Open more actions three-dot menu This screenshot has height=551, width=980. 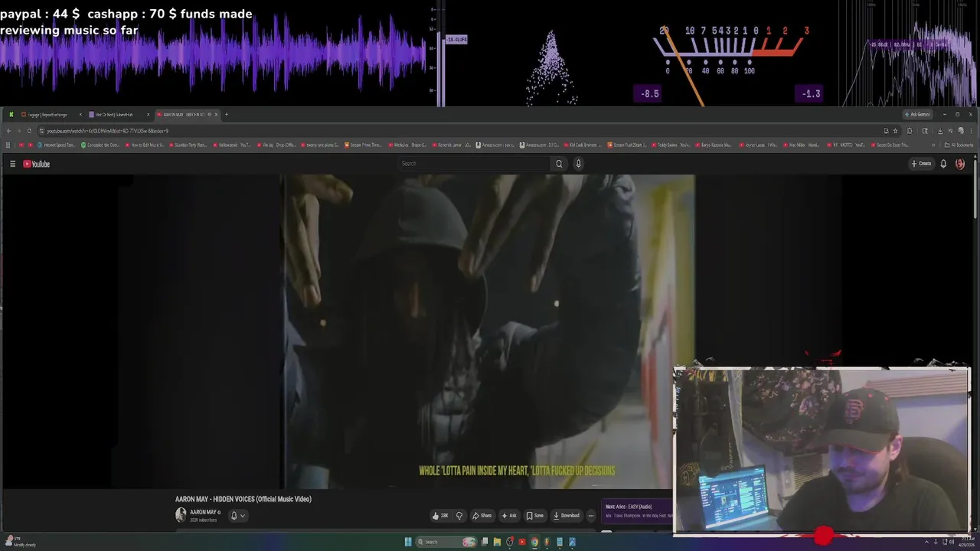(x=591, y=516)
